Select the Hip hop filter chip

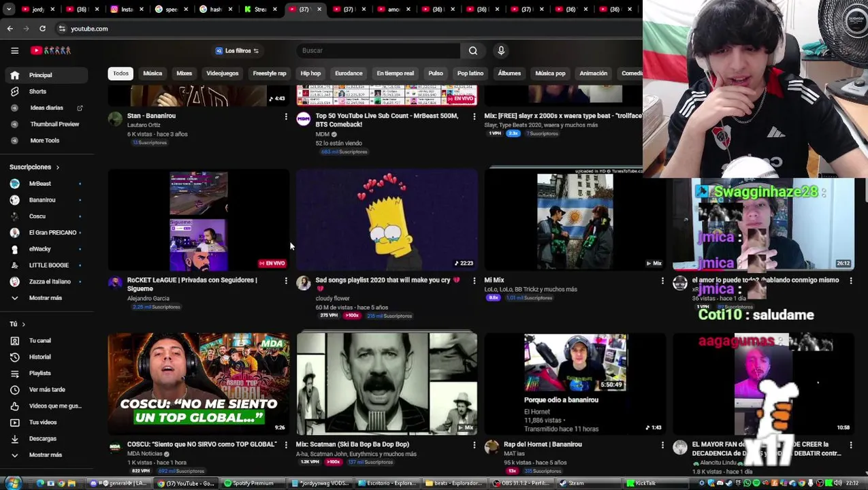pyautogui.click(x=310, y=73)
